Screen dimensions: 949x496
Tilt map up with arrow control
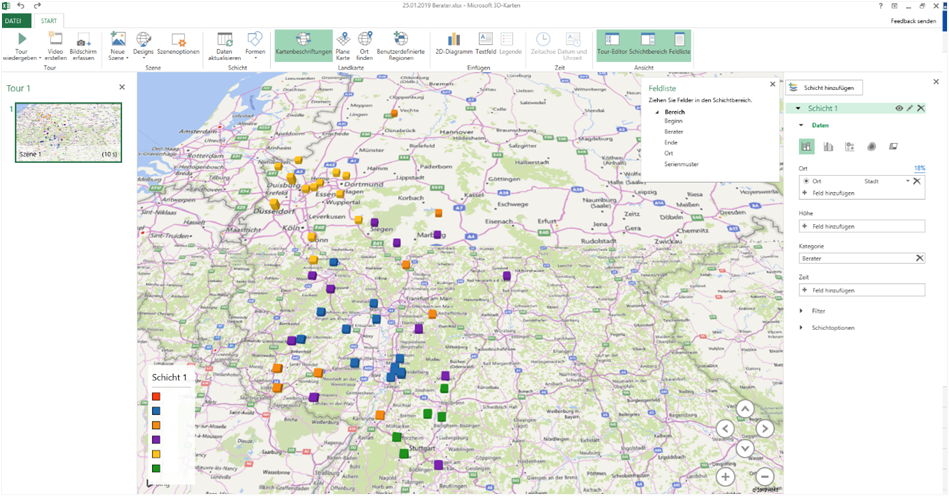tap(745, 410)
